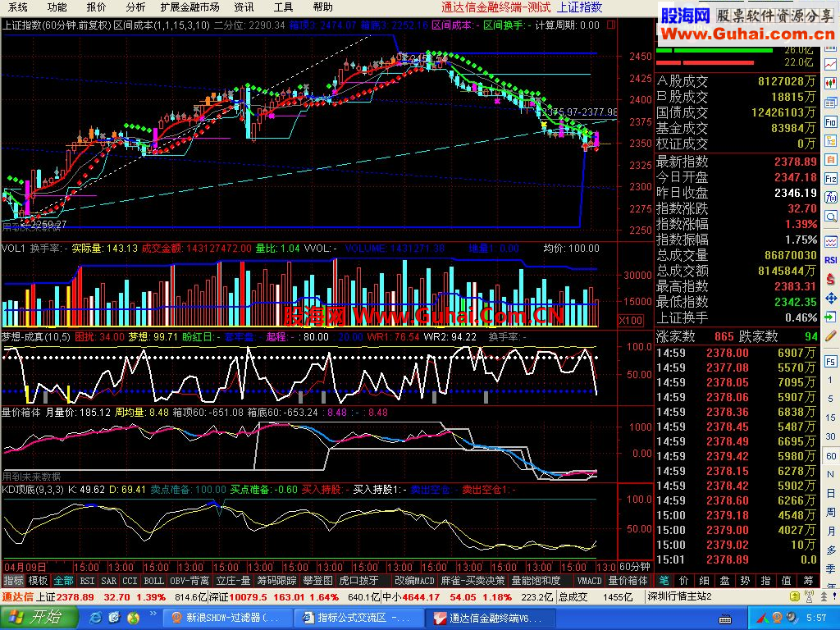Switch to 指标公式交流区 taskbar window
The image size is (840, 630).
point(360,618)
